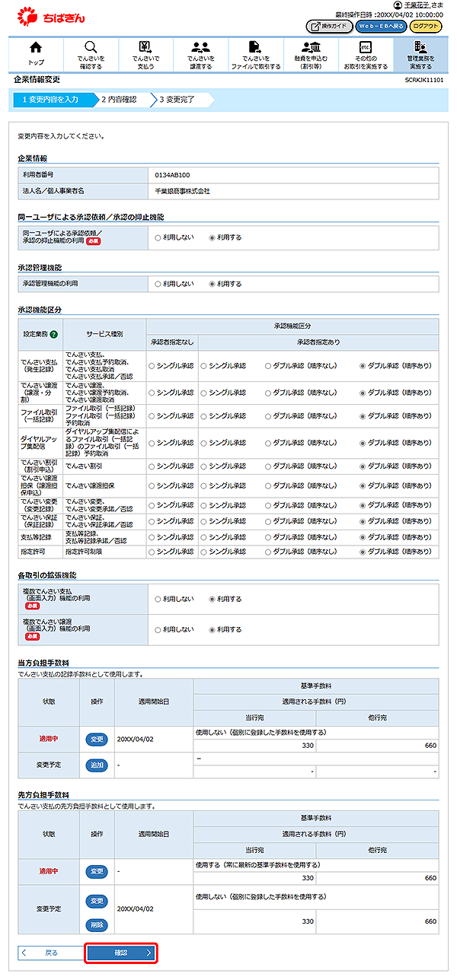This screenshot has width=457, height=980.
Task: Open 管理業務を実施する admin menu
Action: [x=420, y=53]
